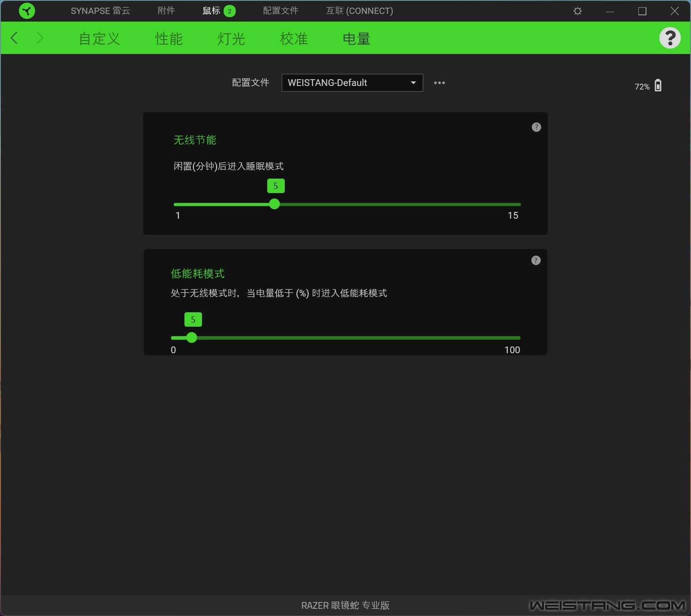Open the top 配置文件 tab

coord(281,11)
